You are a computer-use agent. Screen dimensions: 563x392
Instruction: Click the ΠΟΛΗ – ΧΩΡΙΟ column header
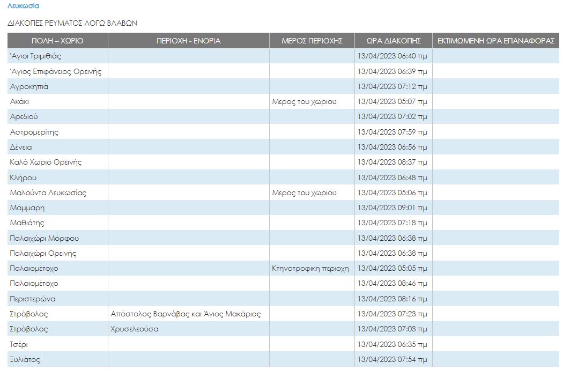point(57,41)
